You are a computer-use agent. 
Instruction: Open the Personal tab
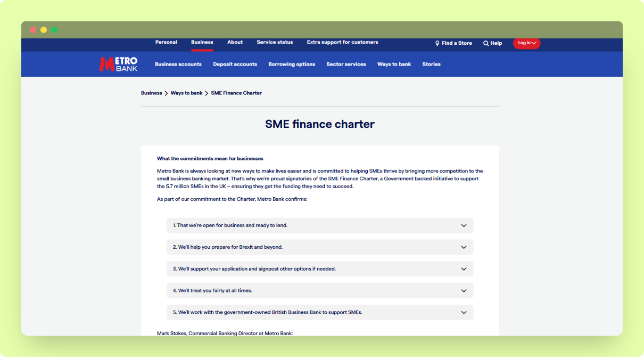point(166,42)
